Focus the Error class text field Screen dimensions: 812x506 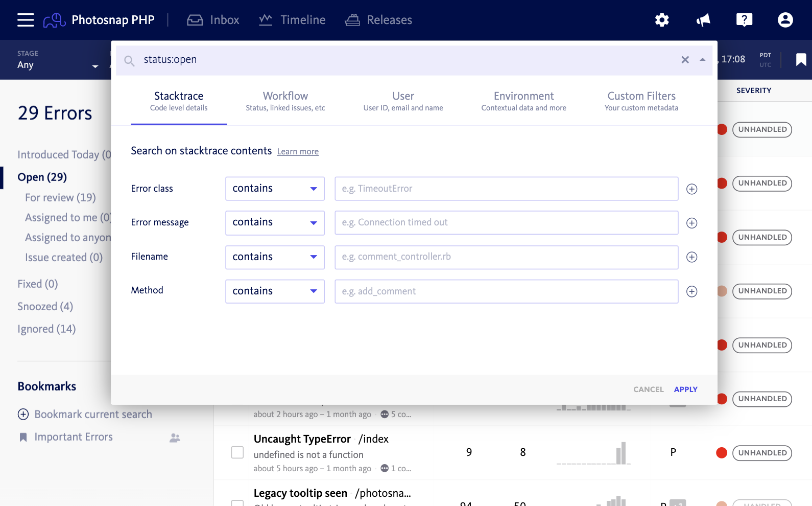tap(506, 189)
